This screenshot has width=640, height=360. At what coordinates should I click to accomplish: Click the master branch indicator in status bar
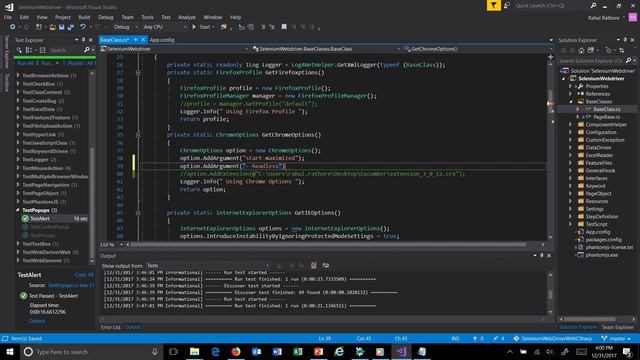point(616,338)
